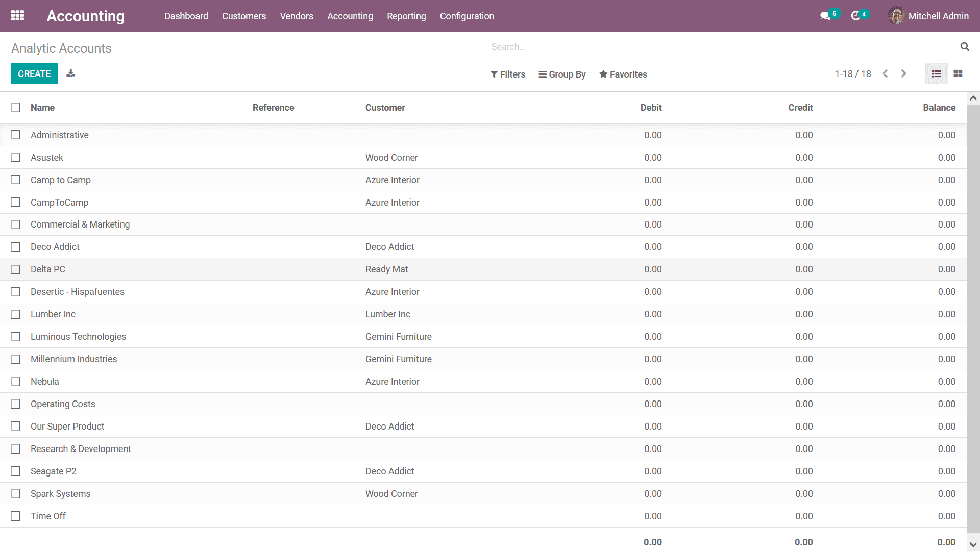
Task: Go to next page arrow
Action: tap(903, 74)
